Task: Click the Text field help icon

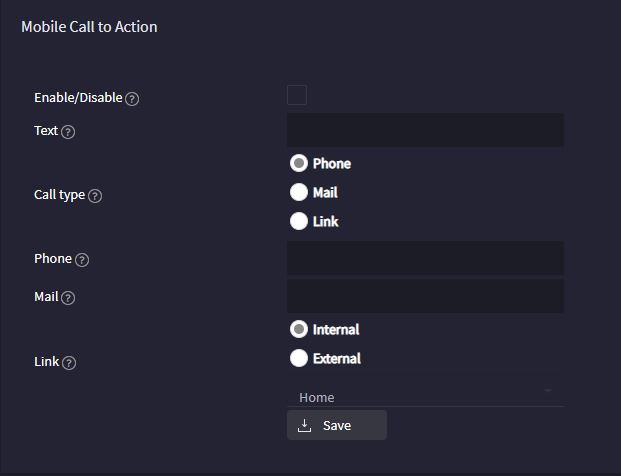Action: point(68,132)
